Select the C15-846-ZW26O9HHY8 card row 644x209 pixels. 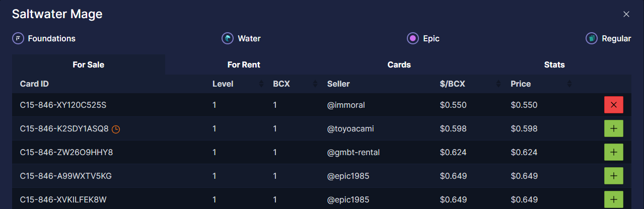coord(66,152)
